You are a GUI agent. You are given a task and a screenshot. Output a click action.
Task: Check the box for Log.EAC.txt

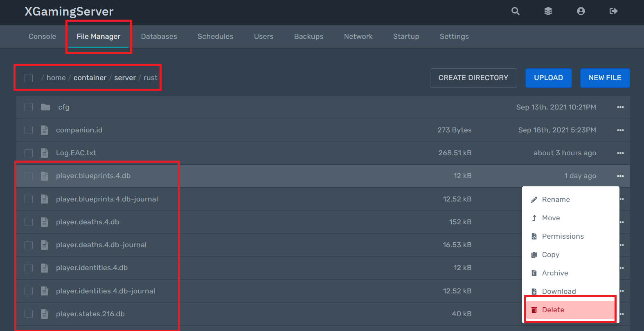[x=29, y=153]
